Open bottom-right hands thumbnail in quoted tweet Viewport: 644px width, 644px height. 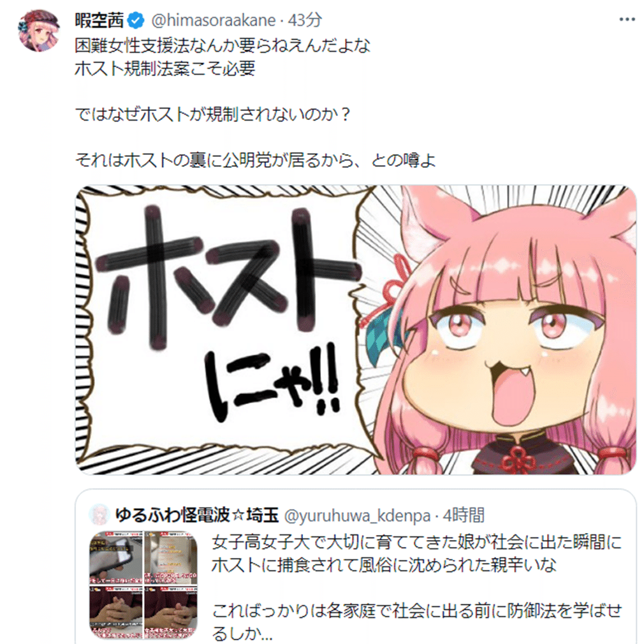(171, 612)
